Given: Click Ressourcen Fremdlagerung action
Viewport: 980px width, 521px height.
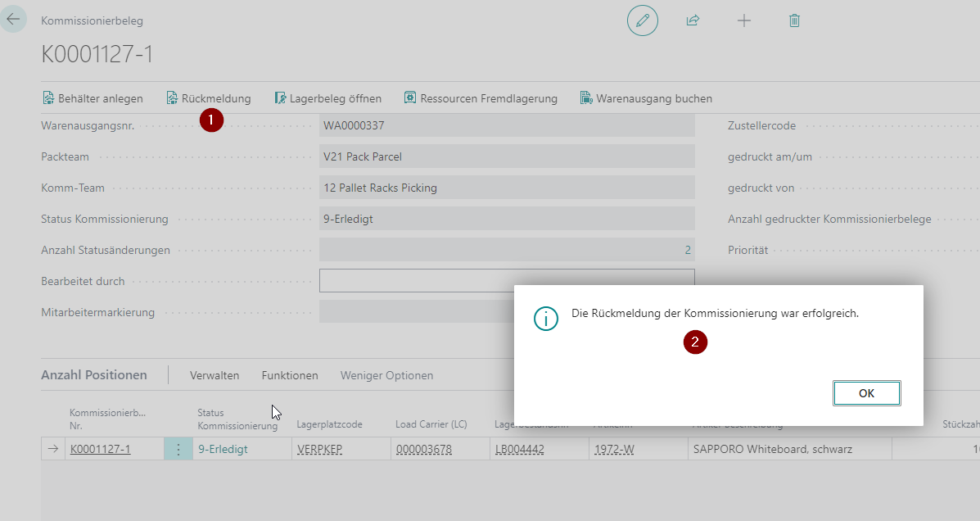Looking at the screenshot, I should [481, 98].
